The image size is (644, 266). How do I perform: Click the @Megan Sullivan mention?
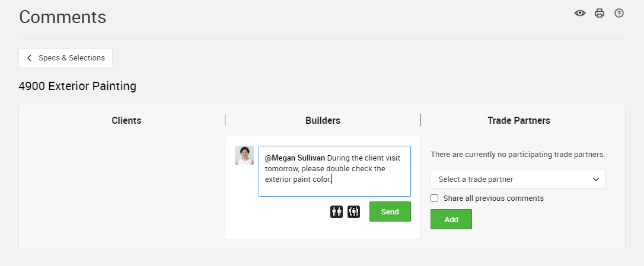pyautogui.click(x=295, y=158)
